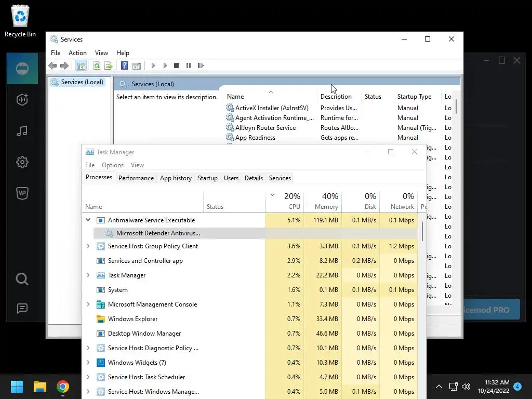532x399 pixels.
Task: Select ActiveX Installer (AxInstSV) service
Action: [x=271, y=108]
